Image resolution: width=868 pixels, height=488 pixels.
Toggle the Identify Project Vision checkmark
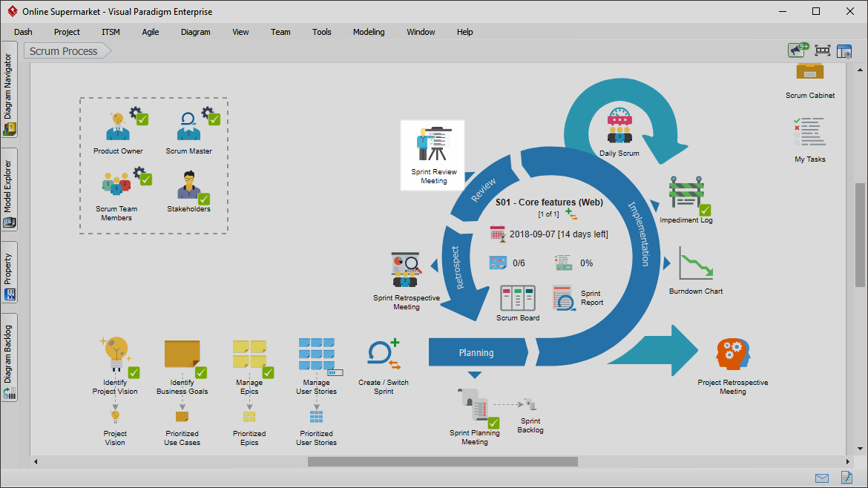coord(134,372)
